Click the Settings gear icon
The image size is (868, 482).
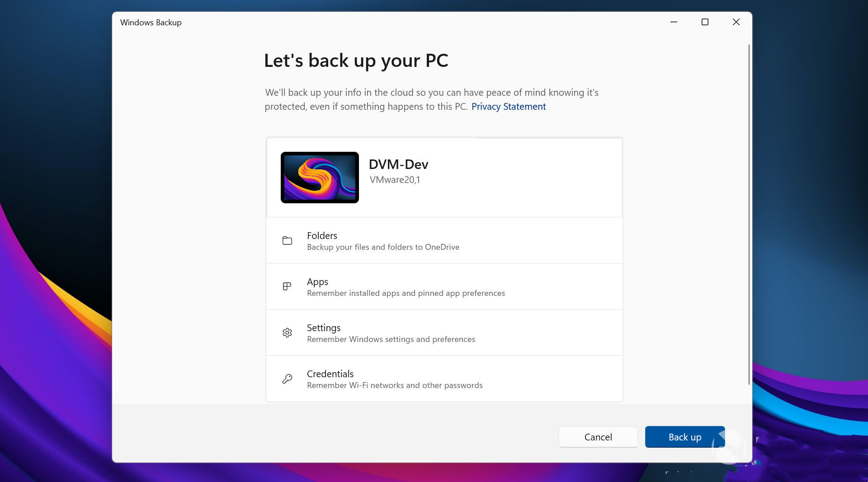click(x=287, y=333)
